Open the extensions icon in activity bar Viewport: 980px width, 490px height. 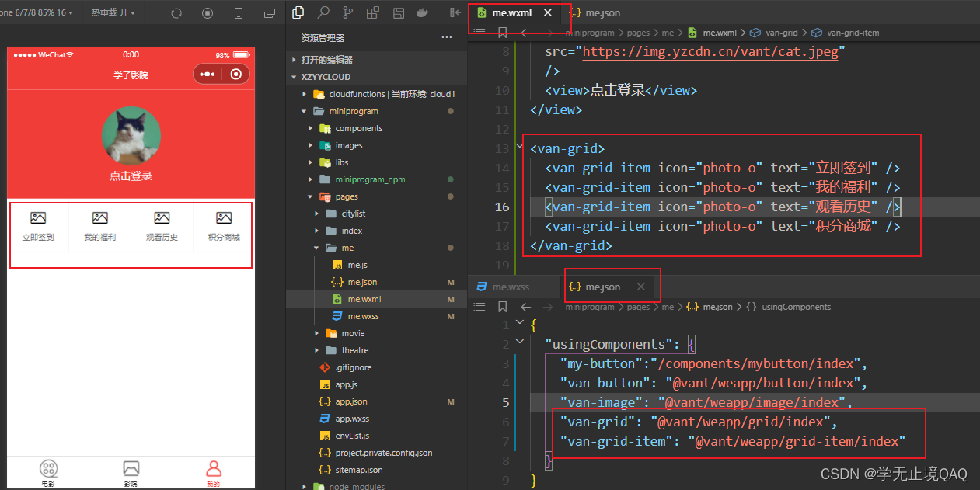(373, 12)
